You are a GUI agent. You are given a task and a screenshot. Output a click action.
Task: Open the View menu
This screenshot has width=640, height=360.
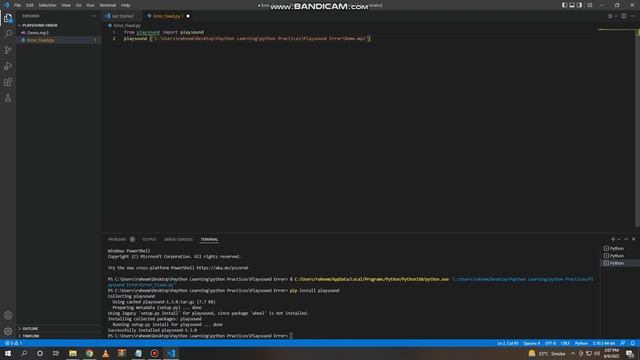point(66,5)
